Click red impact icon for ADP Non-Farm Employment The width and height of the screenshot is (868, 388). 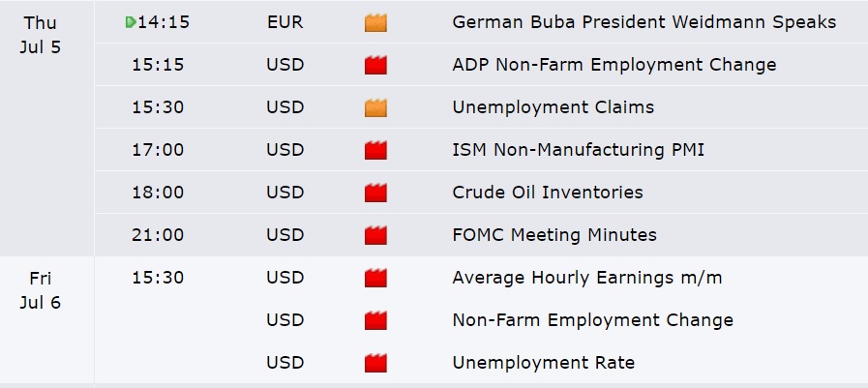coord(375,65)
